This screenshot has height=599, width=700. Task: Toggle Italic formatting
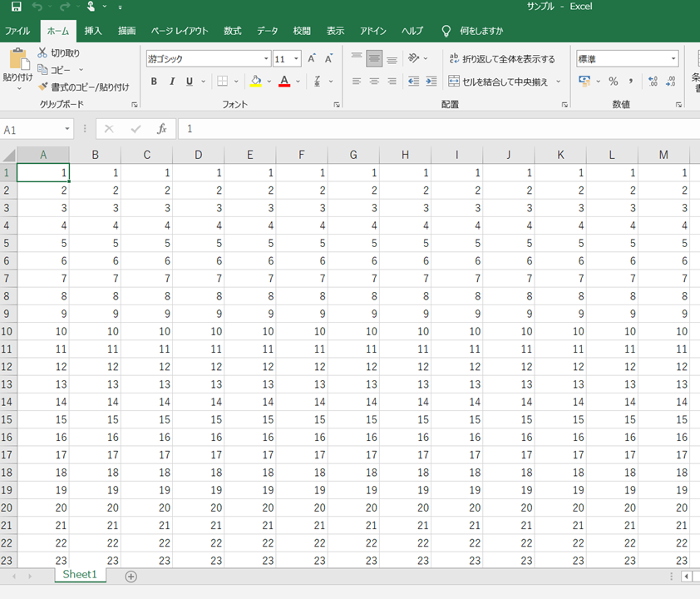[x=172, y=82]
